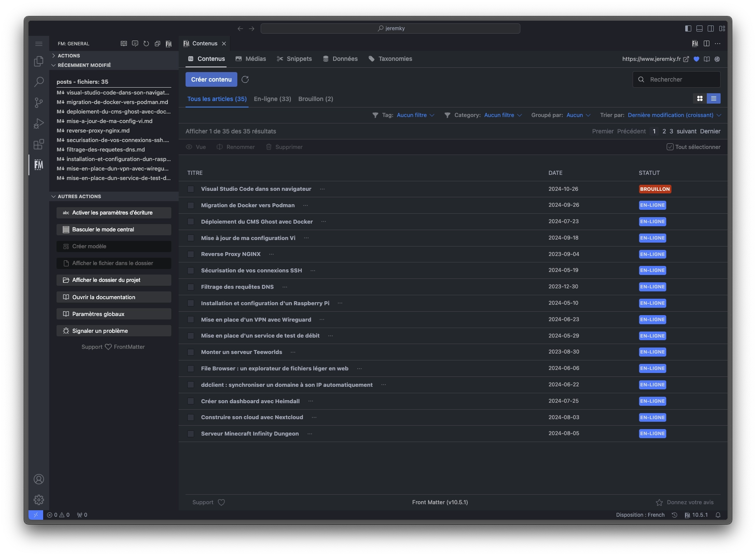Viewport: 756px width, 556px height.
Task: Switch to the Taxonomies tab
Action: [x=390, y=59]
